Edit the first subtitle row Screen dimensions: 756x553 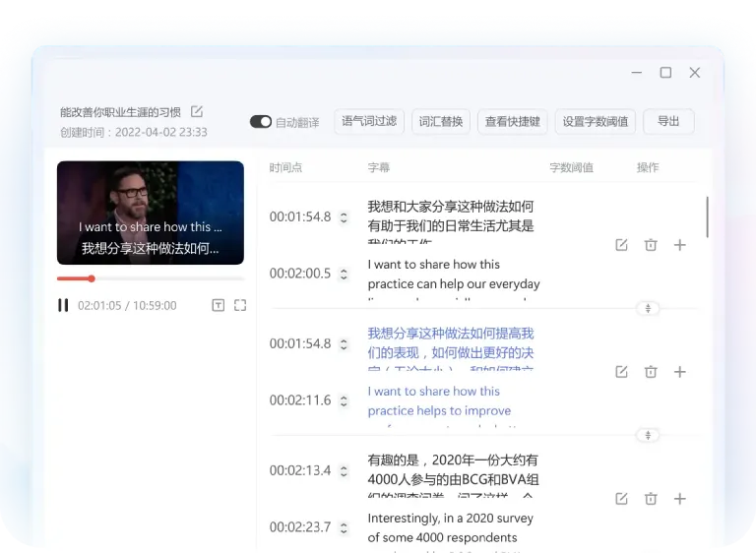coord(621,245)
